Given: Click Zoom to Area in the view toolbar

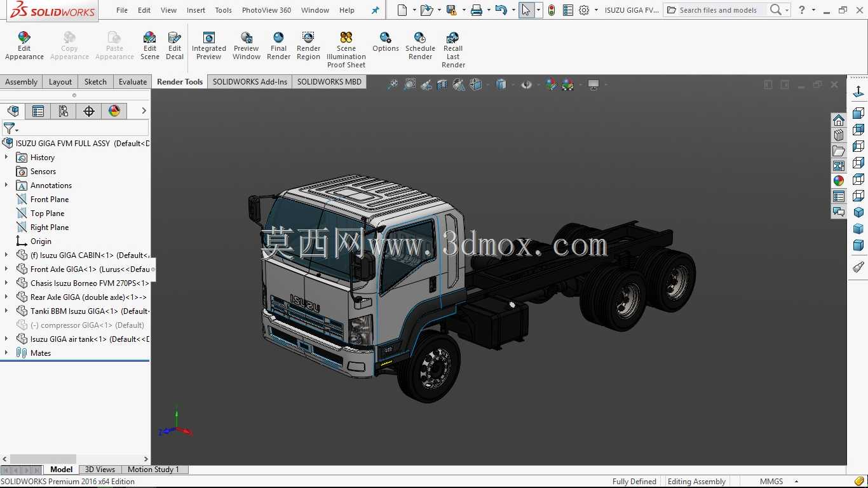Looking at the screenshot, I should [410, 85].
